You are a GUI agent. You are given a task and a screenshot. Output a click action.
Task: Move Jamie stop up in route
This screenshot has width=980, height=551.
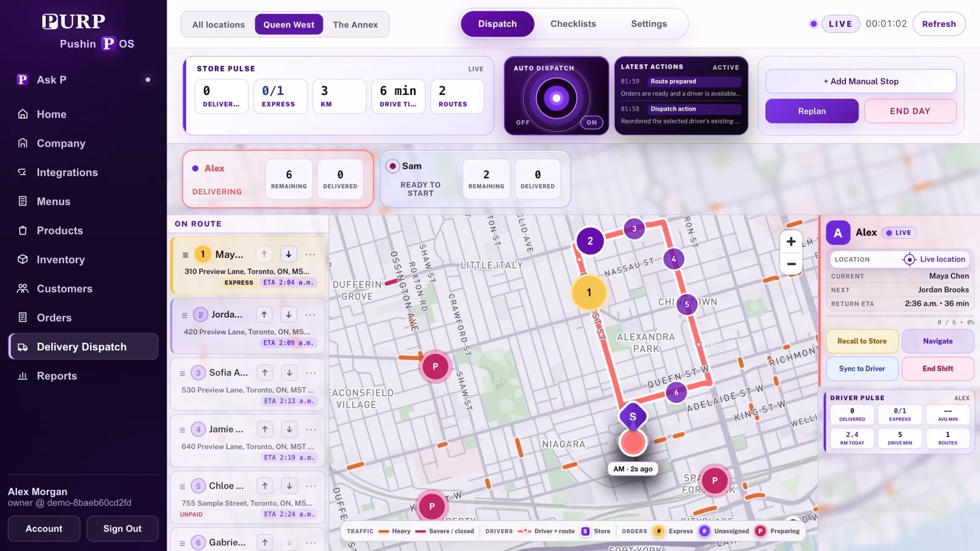click(x=265, y=429)
